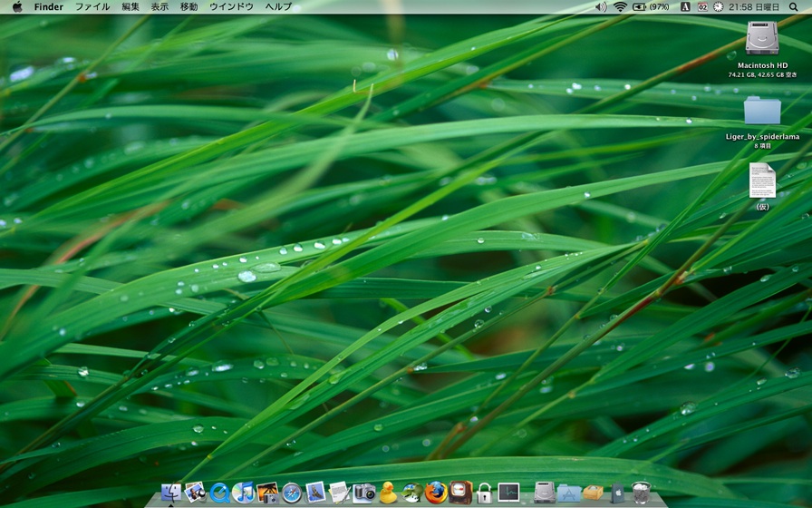Screen dimensions: 812x508
Task: Open the cardboard box Dock icon
Action: (593, 493)
